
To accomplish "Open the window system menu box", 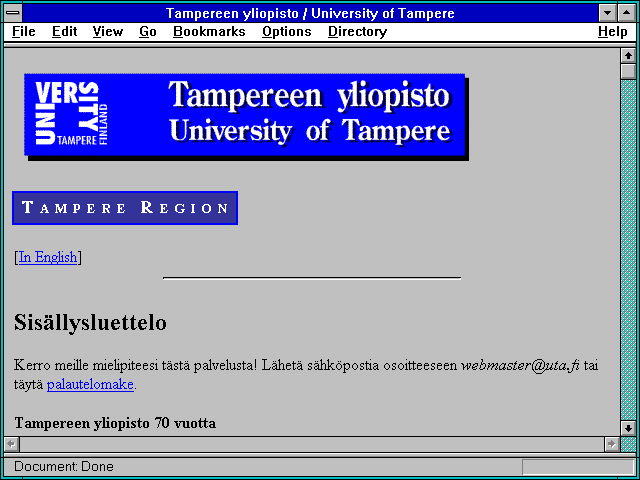I will click(13, 13).
